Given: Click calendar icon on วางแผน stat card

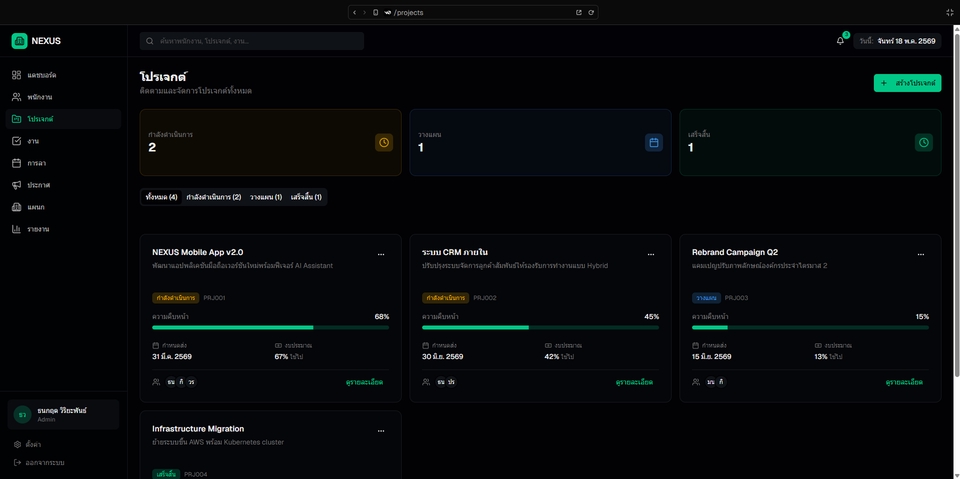Looking at the screenshot, I should pos(654,143).
